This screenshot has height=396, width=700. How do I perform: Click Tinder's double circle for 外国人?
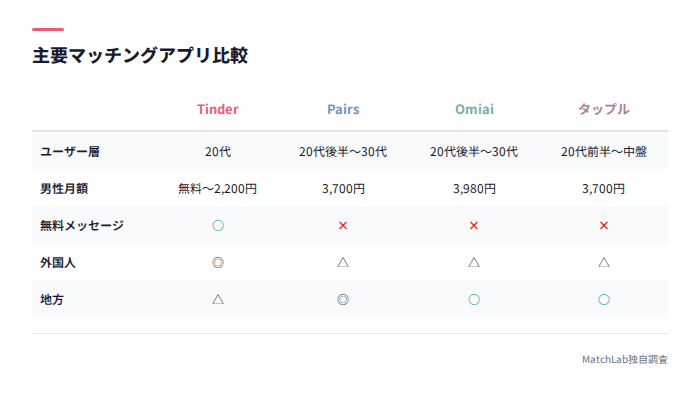pos(218,263)
